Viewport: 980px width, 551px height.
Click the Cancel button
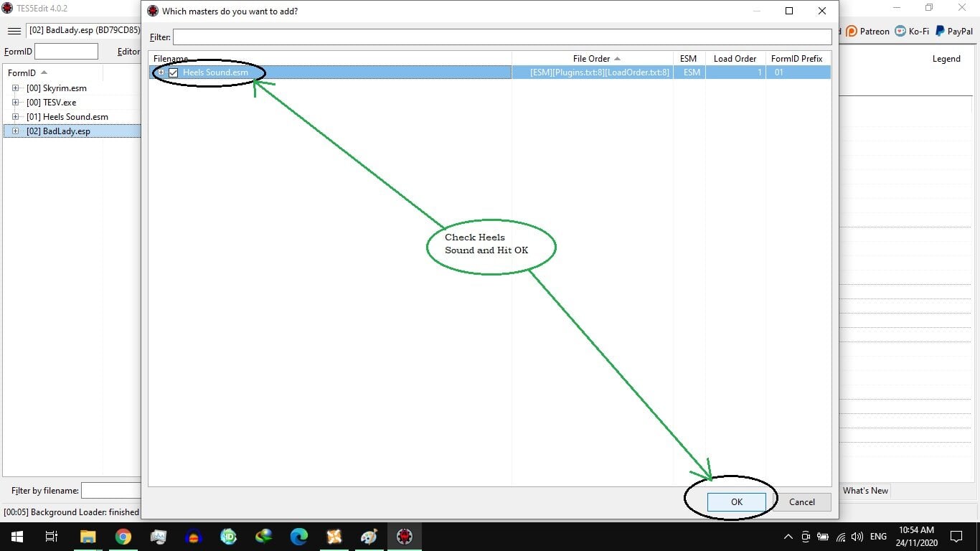[x=802, y=502]
